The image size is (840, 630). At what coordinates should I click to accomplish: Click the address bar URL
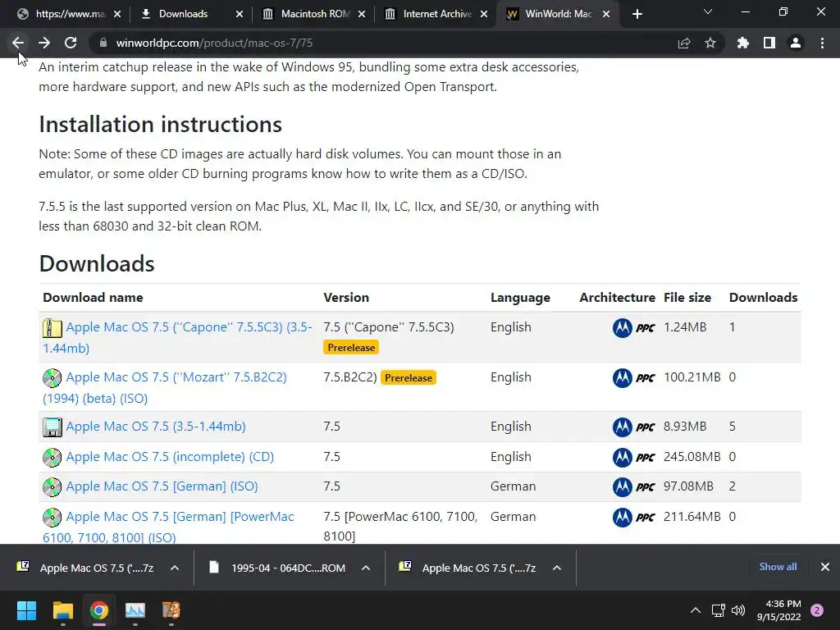pyautogui.click(x=214, y=43)
